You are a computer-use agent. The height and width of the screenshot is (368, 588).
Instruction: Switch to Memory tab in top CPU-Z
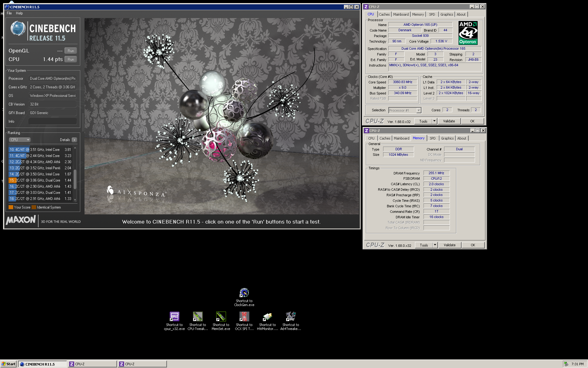[x=418, y=14]
